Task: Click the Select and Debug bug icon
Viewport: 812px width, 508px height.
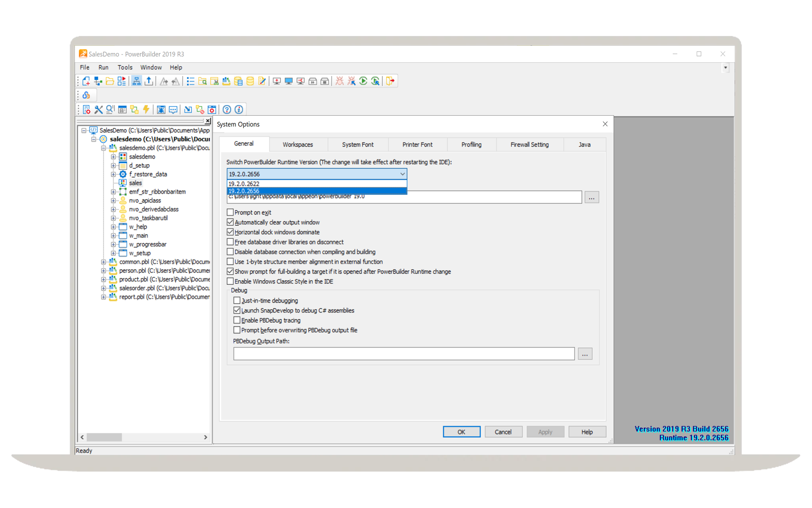Action: coord(352,81)
